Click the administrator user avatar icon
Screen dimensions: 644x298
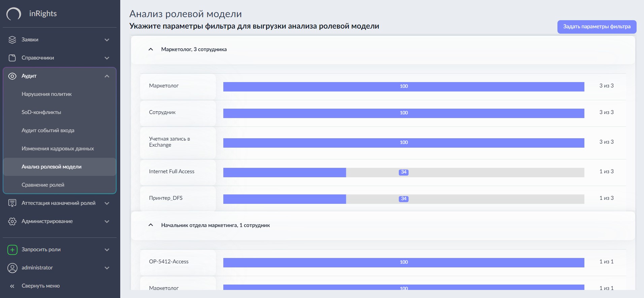click(x=12, y=268)
